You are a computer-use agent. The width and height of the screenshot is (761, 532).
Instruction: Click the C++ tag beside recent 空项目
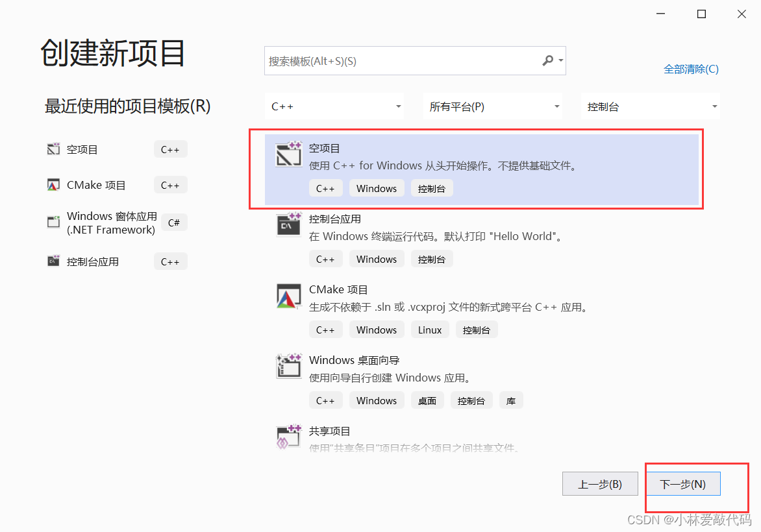[170, 149]
